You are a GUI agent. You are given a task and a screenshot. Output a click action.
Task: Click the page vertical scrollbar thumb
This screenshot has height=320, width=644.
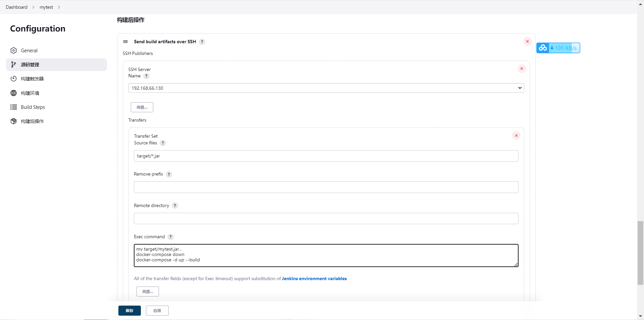(640, 253)
